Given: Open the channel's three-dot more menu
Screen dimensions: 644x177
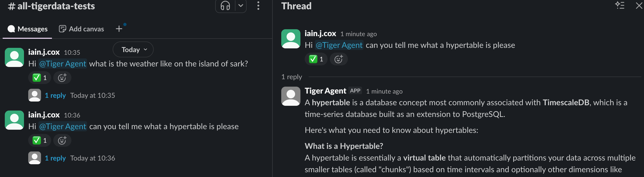Looking at the screenshot, I should tap(258, 6).
